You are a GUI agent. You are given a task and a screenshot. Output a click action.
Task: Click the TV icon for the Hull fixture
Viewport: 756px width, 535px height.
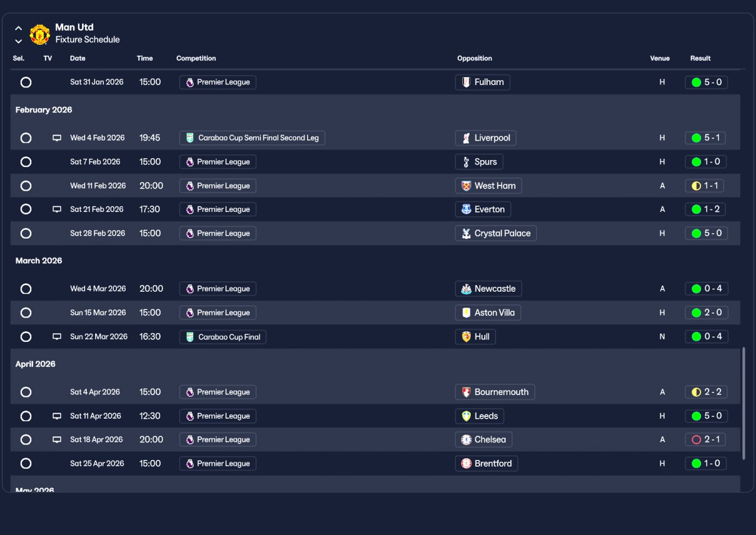(57, 337)
